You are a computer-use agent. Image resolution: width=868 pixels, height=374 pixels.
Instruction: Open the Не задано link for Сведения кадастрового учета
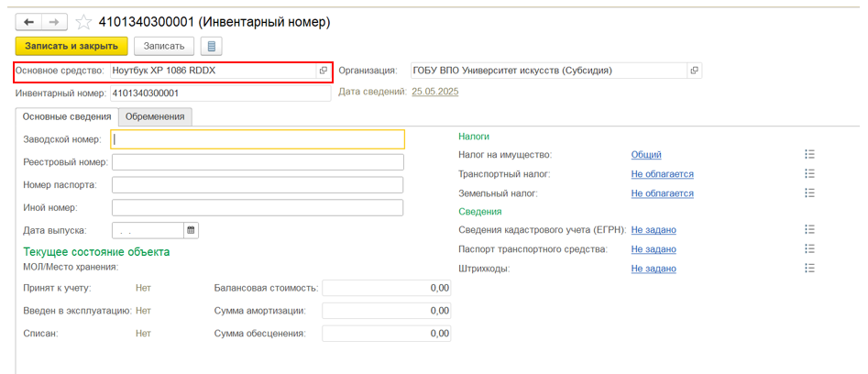click(x=654, y=230)
